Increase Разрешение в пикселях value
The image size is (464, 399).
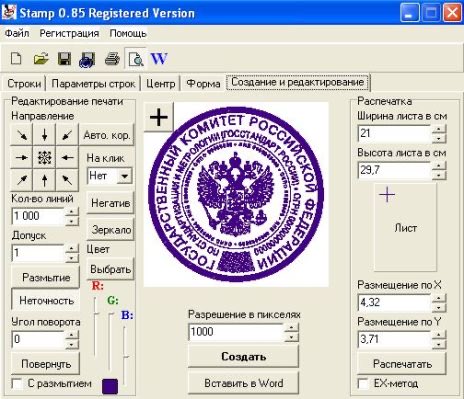[x=291, y=327]
